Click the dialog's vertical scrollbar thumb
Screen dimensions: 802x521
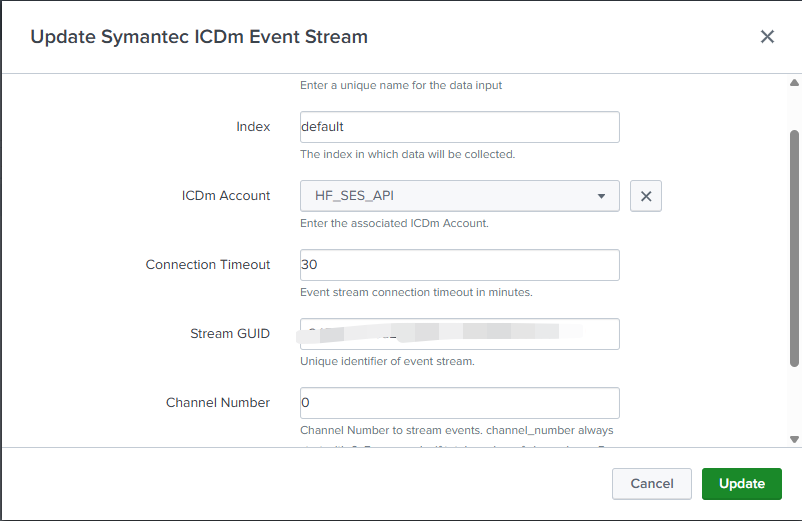[795, 250]
